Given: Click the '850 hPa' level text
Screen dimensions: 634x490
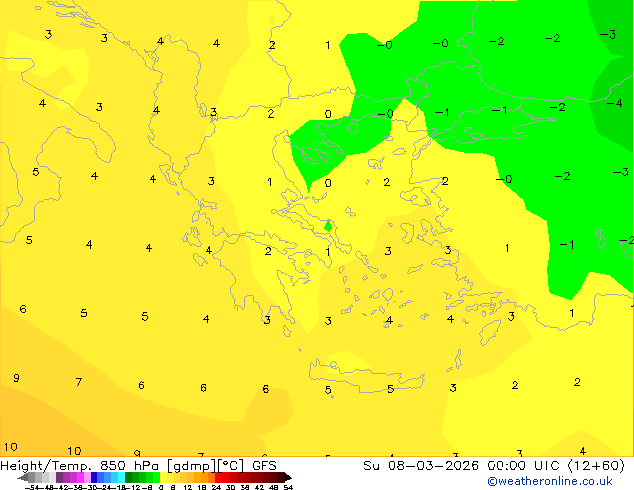Looking at the screenshot, I should click(x=129, y=466).
